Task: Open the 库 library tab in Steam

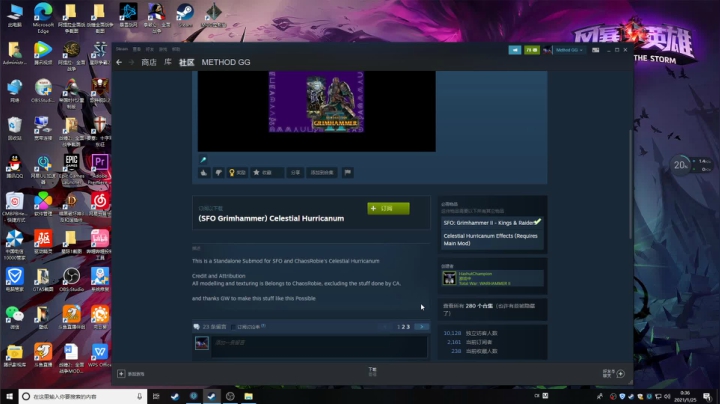Action: click(168, 62)
